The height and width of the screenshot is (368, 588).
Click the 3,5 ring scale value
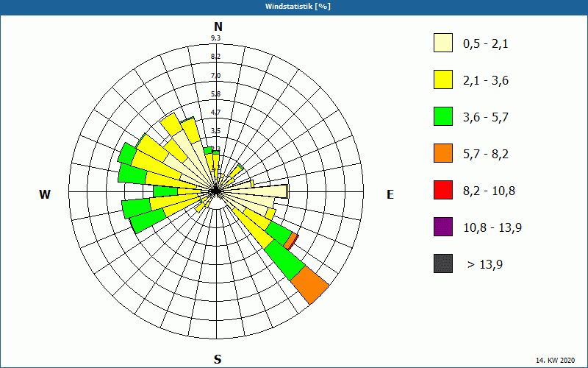point(215,131)
